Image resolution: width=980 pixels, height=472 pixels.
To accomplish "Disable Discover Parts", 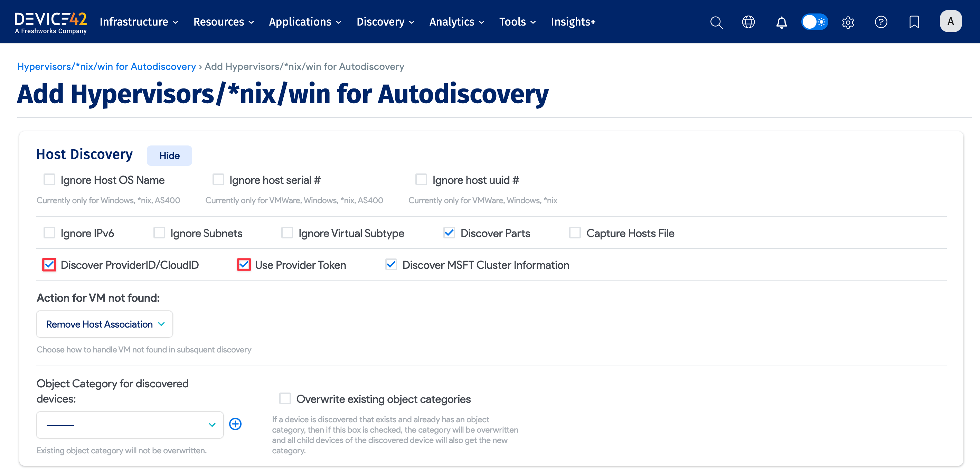I will [449, 233].
